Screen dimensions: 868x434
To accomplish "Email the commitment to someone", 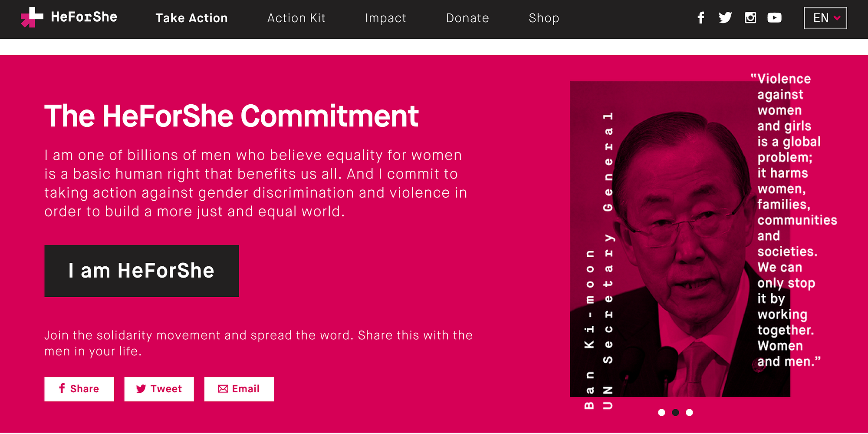I will click(239, 389).
